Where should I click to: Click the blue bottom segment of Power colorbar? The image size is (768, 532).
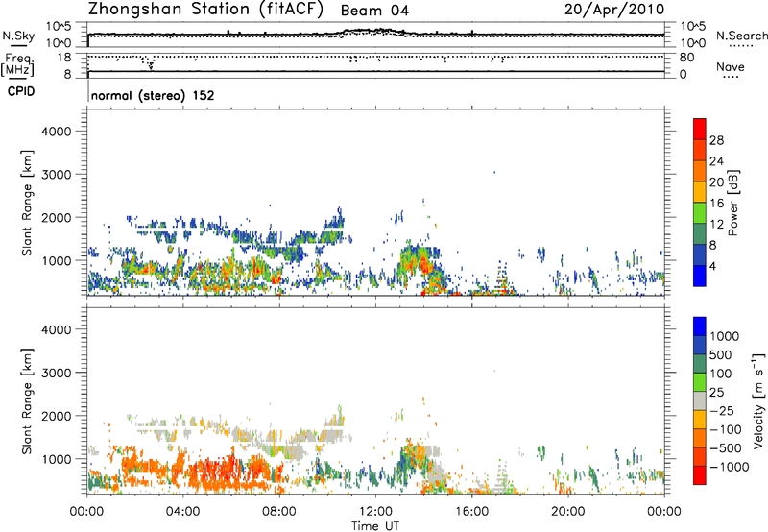pos(700,276)
